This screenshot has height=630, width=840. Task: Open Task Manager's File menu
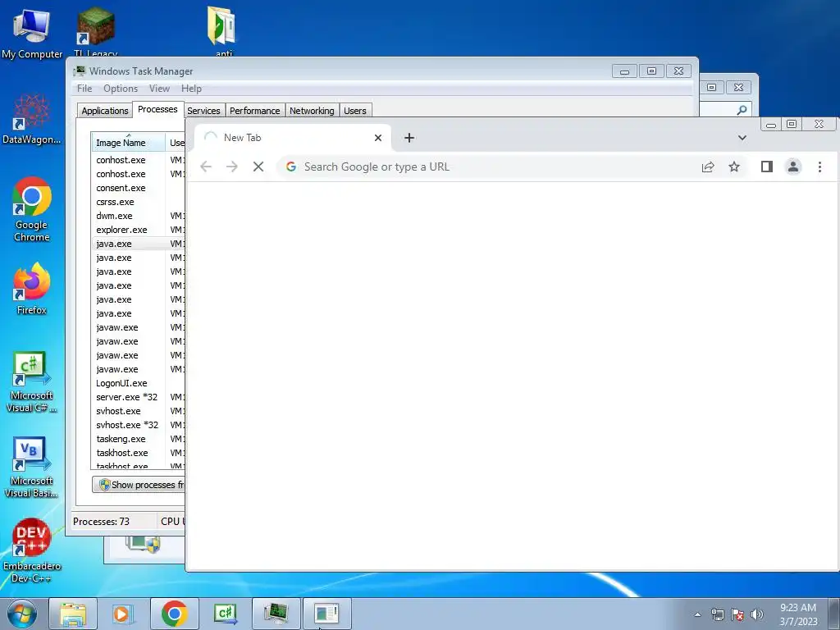pyautogui.click(x=84, y=89)
